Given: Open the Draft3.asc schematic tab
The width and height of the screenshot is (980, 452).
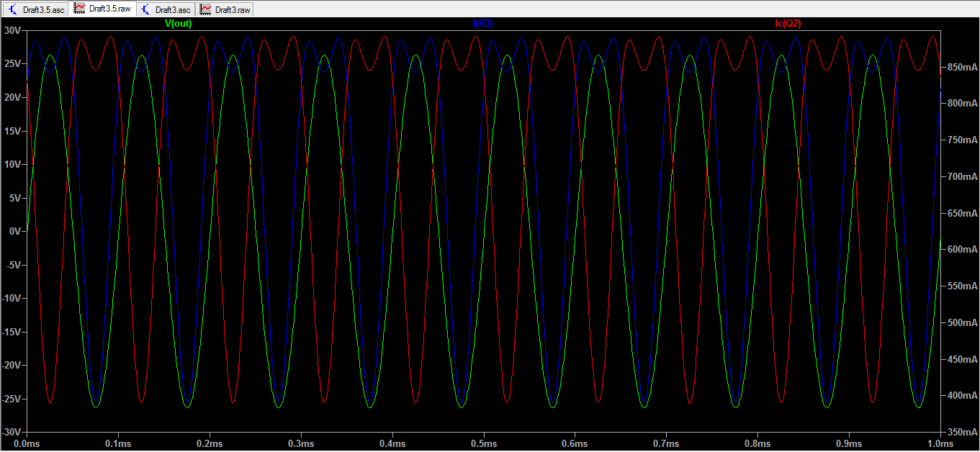Looking at the screenshot, I should 165,9.
